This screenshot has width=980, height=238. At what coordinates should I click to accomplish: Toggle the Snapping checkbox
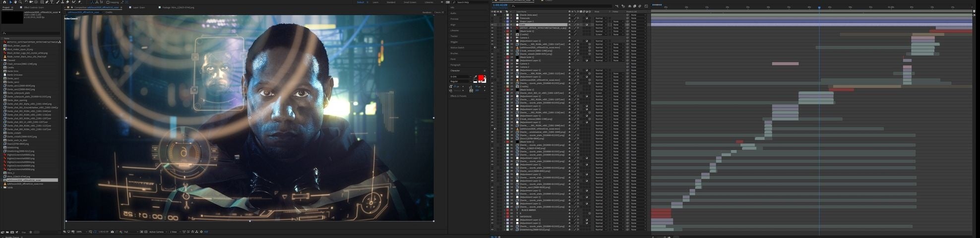click(x=109, y=2)
